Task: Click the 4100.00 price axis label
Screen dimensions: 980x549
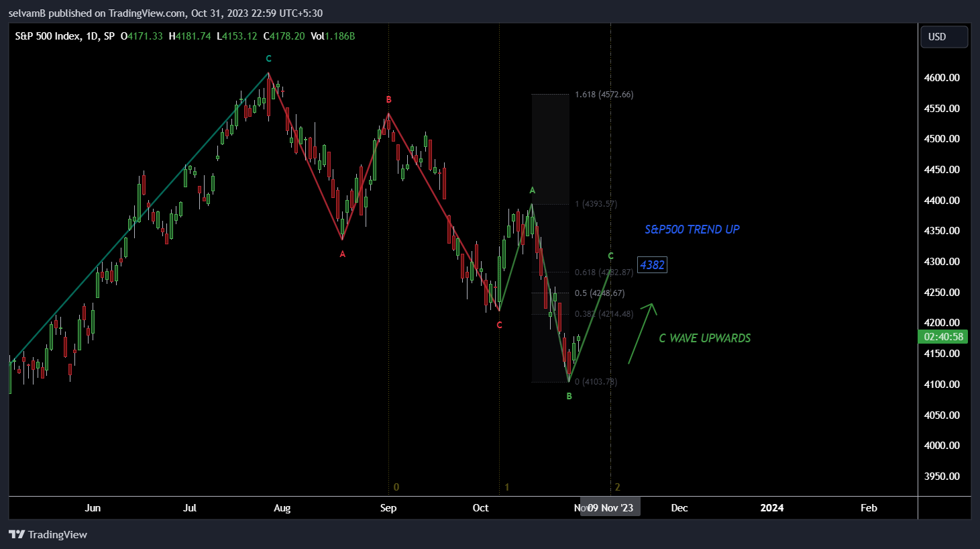Action: point(942,385)
